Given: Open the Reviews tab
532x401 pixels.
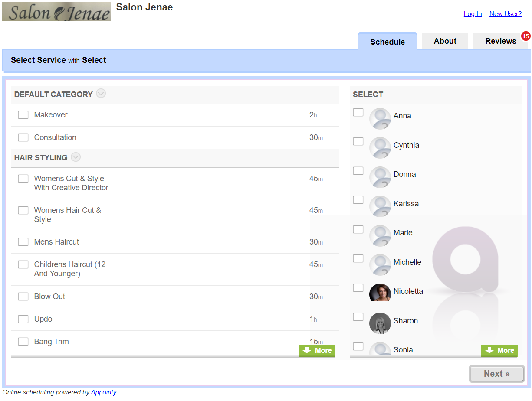Looking at the screenshot, I should point(500,41).
